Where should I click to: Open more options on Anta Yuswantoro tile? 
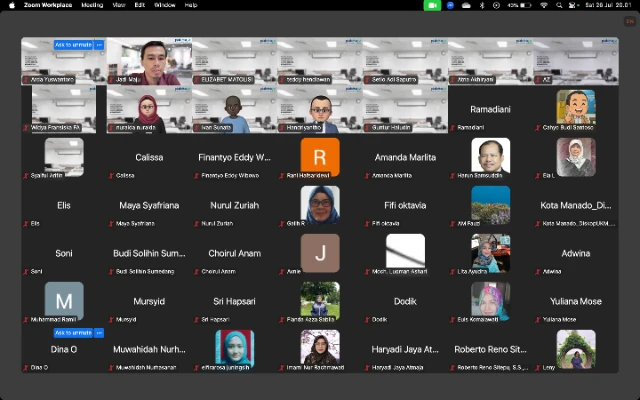pos(99,45)
